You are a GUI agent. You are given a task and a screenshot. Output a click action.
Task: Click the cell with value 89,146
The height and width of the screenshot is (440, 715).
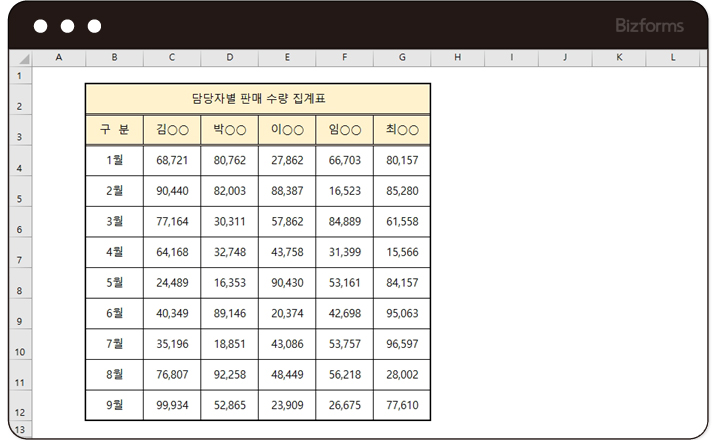pos(229,313)
